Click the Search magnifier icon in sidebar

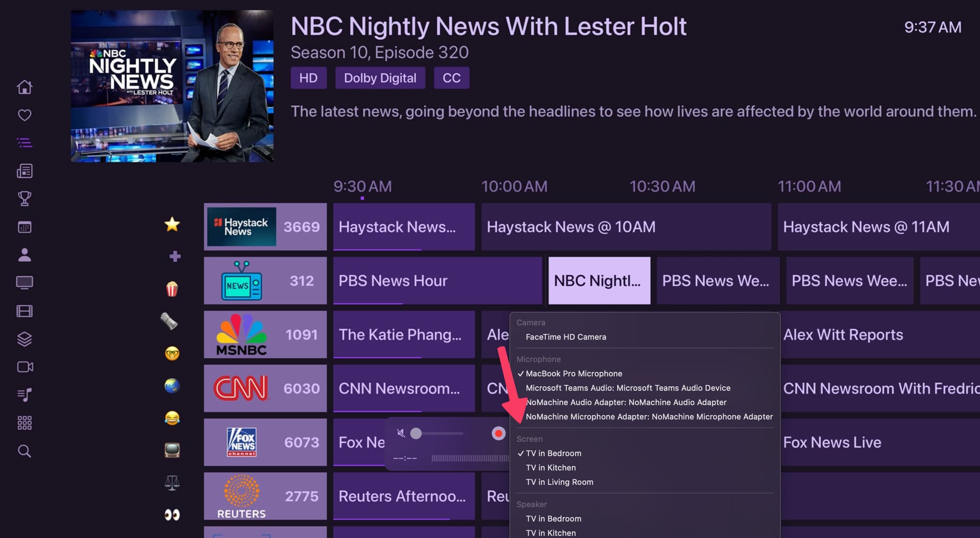(24, 451)
